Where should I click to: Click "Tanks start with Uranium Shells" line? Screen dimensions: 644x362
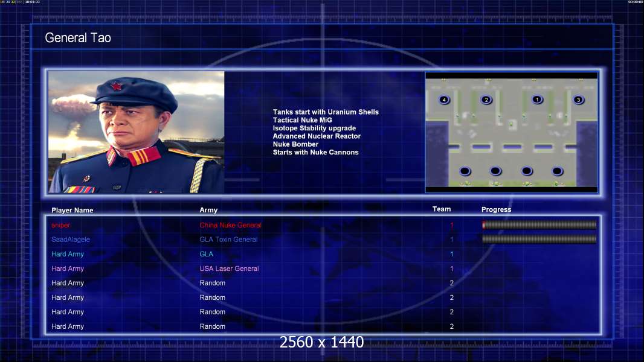[326, 112]
